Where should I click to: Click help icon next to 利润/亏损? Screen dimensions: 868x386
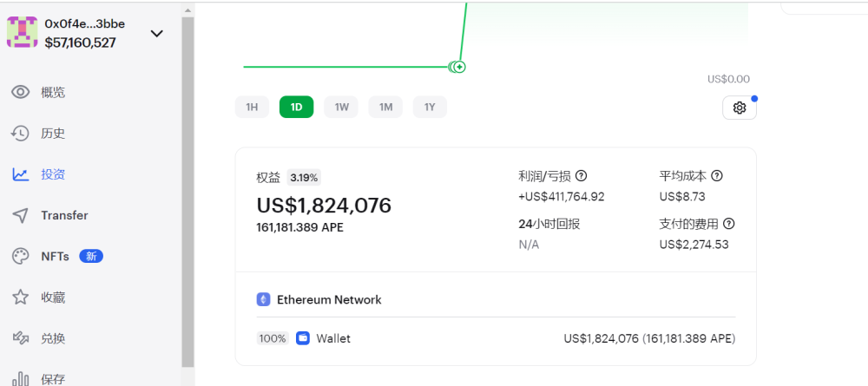[582, 176]
